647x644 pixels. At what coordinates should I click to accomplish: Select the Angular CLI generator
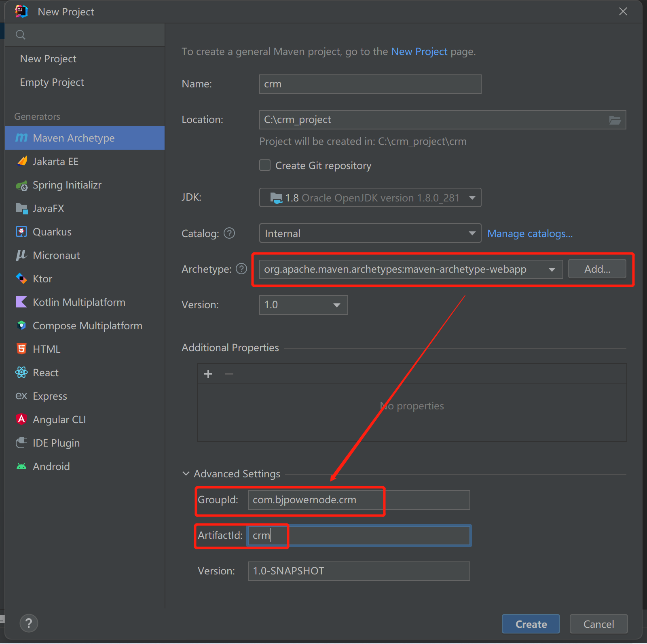click(x=85, y=419)
